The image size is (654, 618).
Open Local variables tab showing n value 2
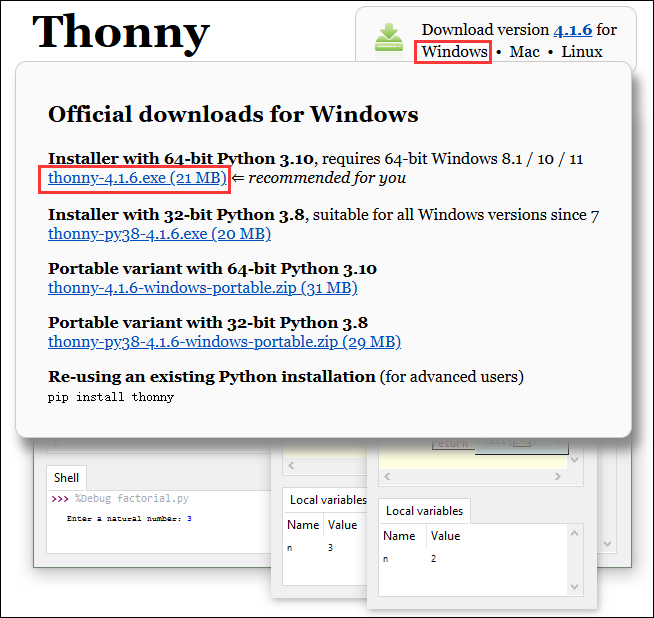[424, 511]
